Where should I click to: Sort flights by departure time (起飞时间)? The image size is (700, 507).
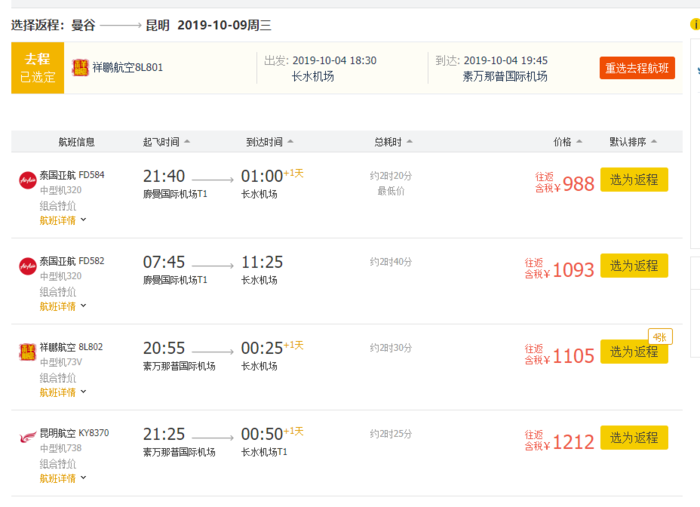click(166, 142)
